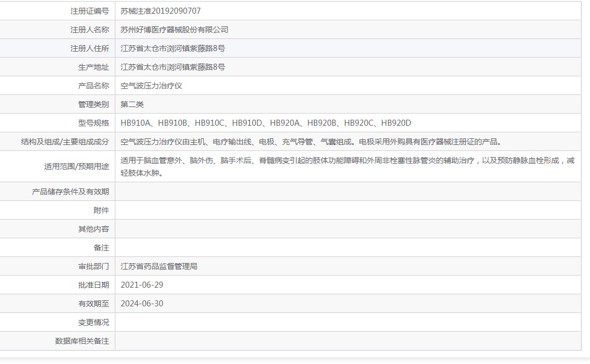Click the 批准日期 label
Image resolution: width=590 pixels, height=364 pixels.
(94, 285)
